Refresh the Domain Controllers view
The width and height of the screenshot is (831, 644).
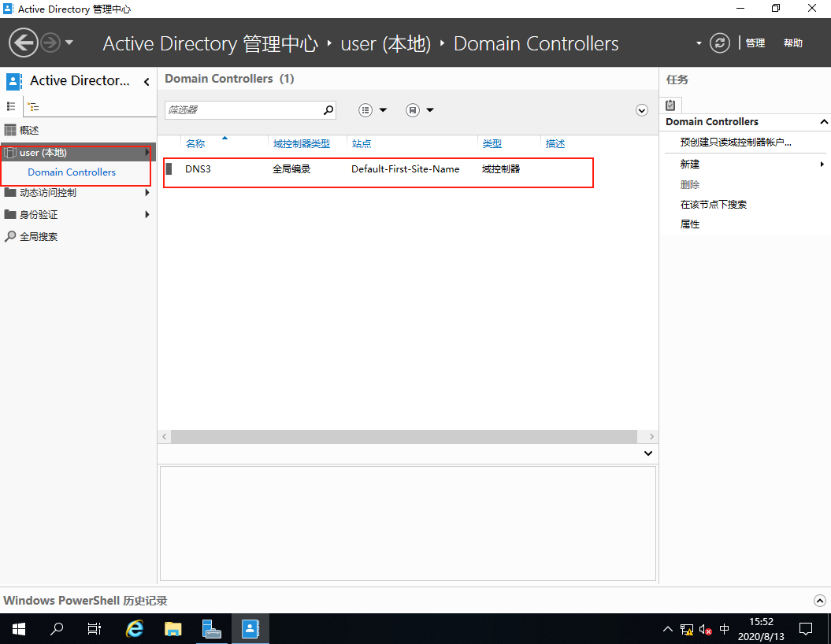point(719,43)
